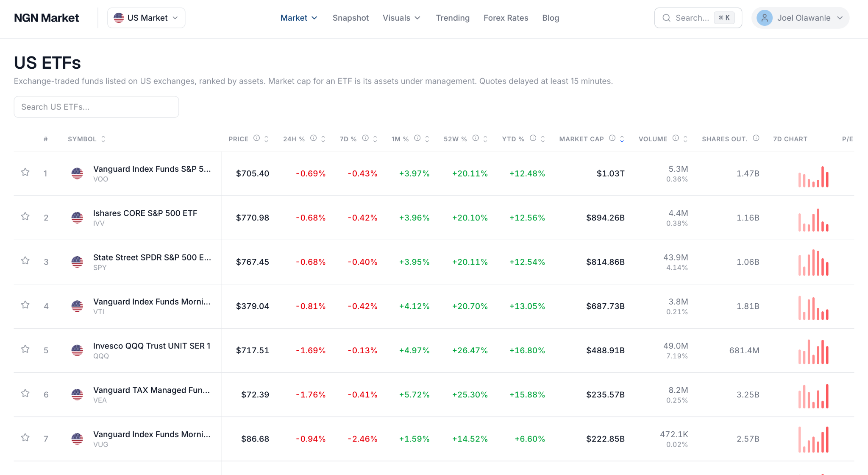The height and width of the screenshot is (475, 868).
Task: Expand the Market nav menu
Action: (x=299, y=18)
